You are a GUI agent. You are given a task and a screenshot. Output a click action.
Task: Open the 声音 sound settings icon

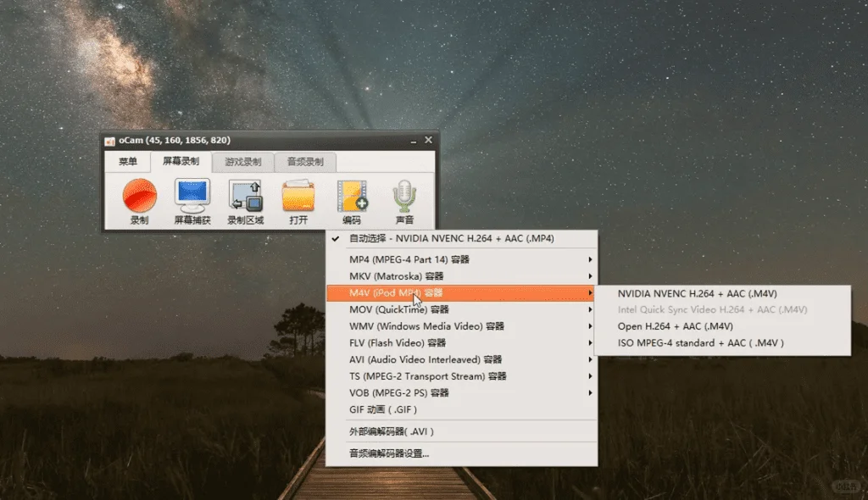[x=404, y=199]
